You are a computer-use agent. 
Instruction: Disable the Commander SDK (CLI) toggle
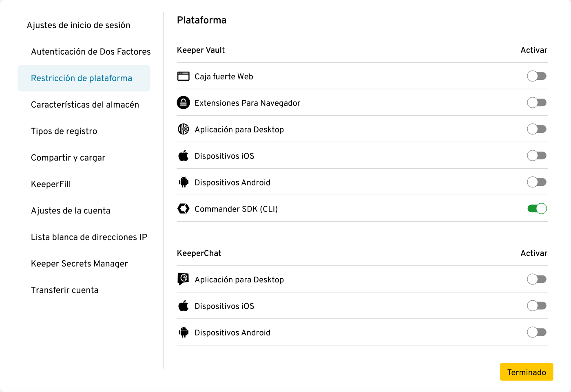537,209
